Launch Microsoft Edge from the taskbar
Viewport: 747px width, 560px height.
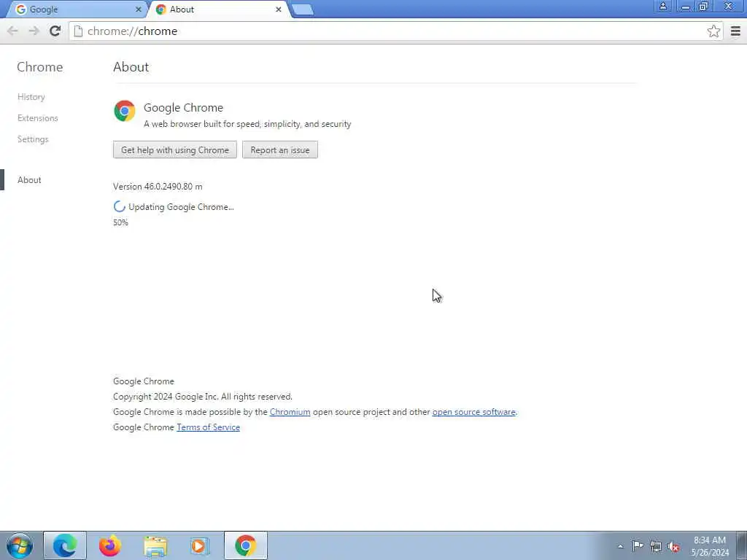(x=65, y=545)
